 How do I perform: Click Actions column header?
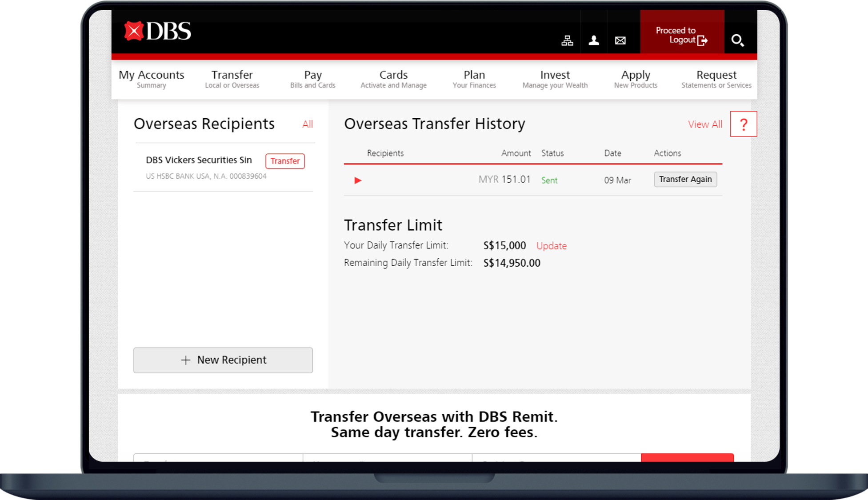point(667,153)
